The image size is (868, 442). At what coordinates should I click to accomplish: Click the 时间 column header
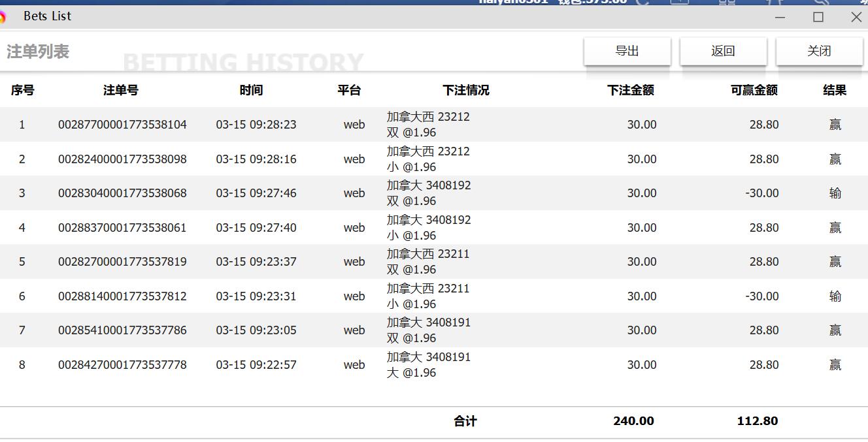[x=251, y=90]
